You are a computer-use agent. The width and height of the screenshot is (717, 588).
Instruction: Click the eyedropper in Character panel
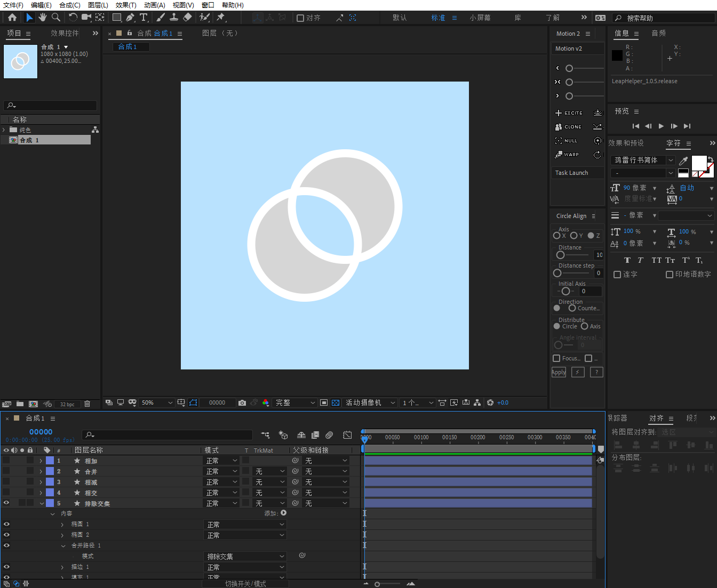683,160
